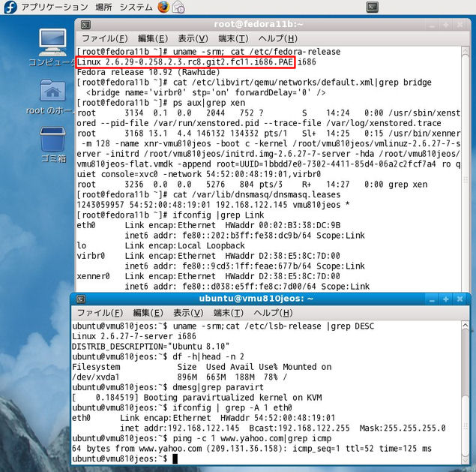Open the 場所 menu in top panel
Image resolution: width=476 pixels, height=472 pixels.
pyautogui.click(x=104, y=7)
